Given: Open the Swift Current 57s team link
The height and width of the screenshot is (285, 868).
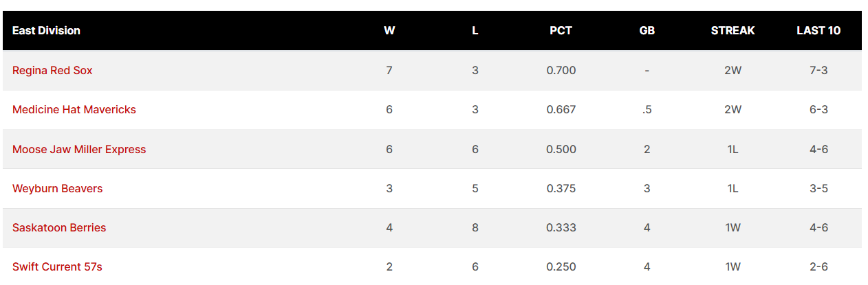Looking at the screenshot, I should coord(57,266).
